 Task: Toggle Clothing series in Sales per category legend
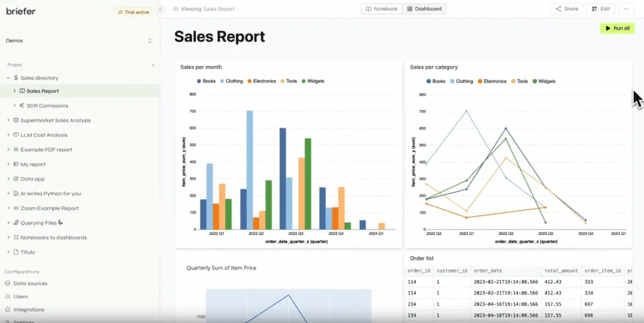(x=461, y=82)
